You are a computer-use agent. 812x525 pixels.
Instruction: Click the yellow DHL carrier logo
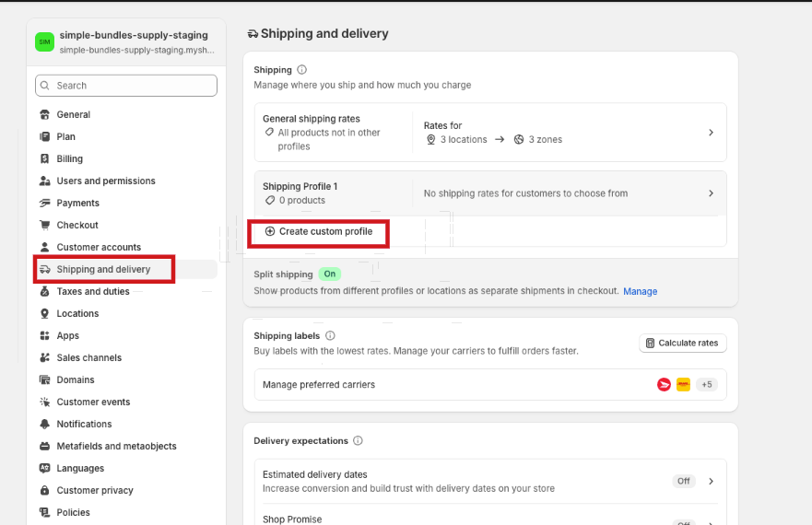(x=684, y=385)
